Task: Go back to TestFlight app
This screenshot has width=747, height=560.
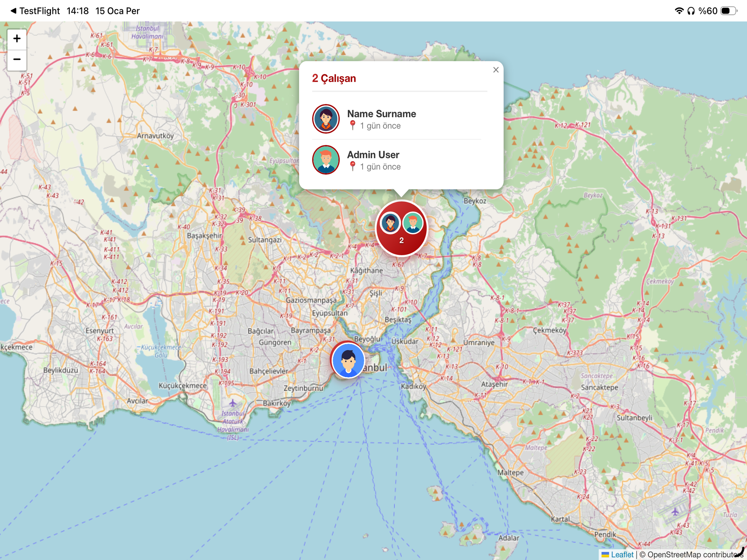Action: point(35,11)
